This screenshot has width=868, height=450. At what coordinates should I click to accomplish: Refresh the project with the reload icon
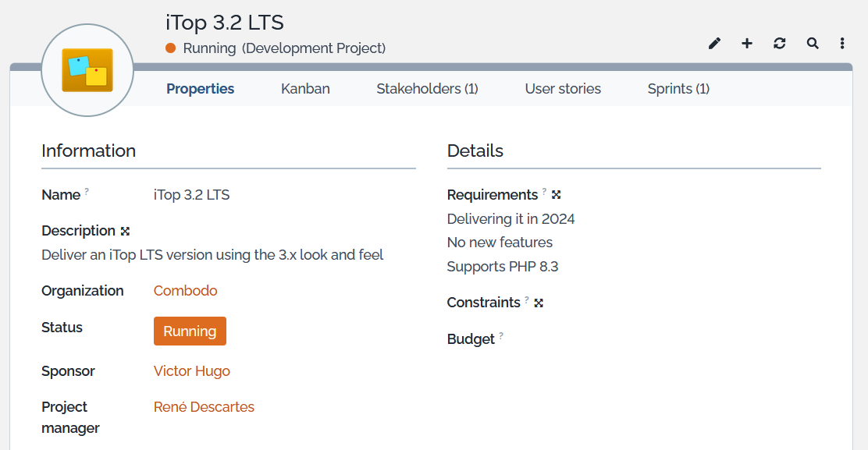pos(780,44)
